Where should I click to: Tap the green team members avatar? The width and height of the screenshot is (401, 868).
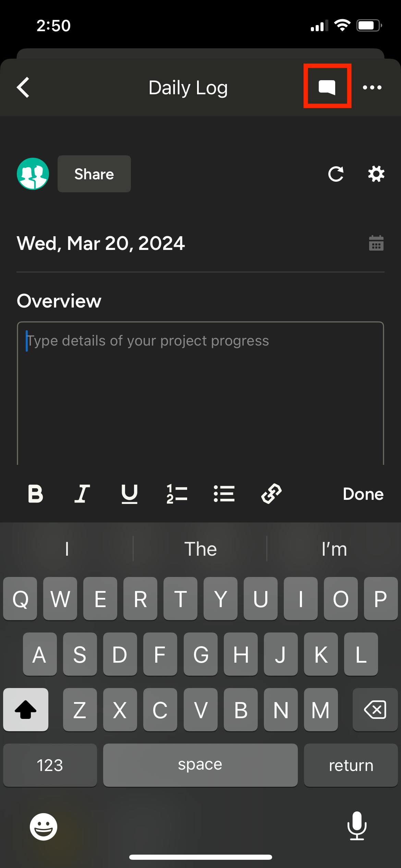33,174
